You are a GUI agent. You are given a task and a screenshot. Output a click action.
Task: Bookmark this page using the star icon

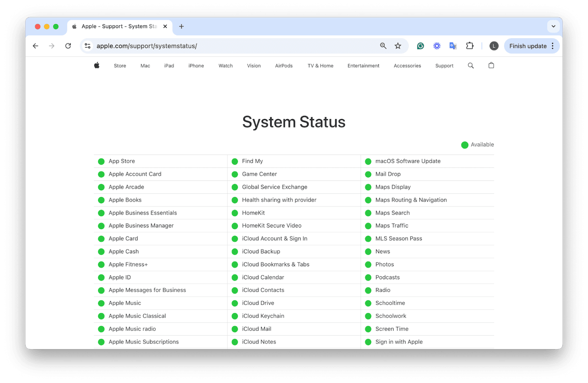(398, 46)
